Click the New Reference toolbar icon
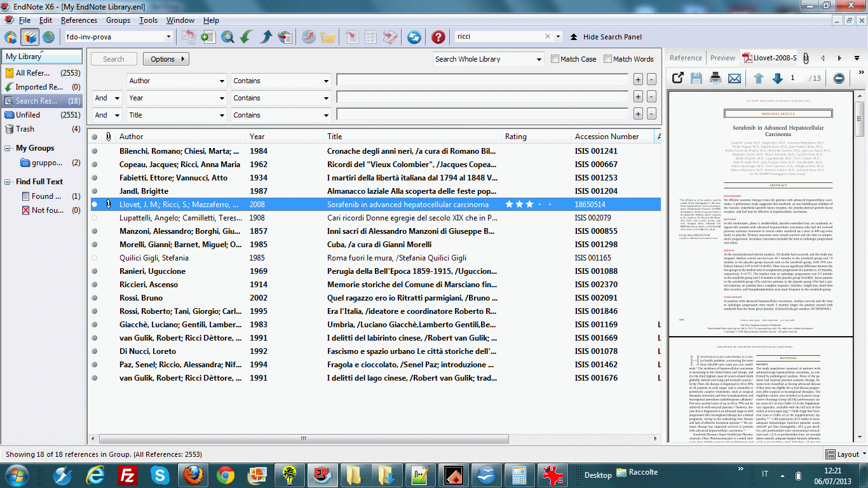This screenshot has height=488, width=868. coord(208,37)
